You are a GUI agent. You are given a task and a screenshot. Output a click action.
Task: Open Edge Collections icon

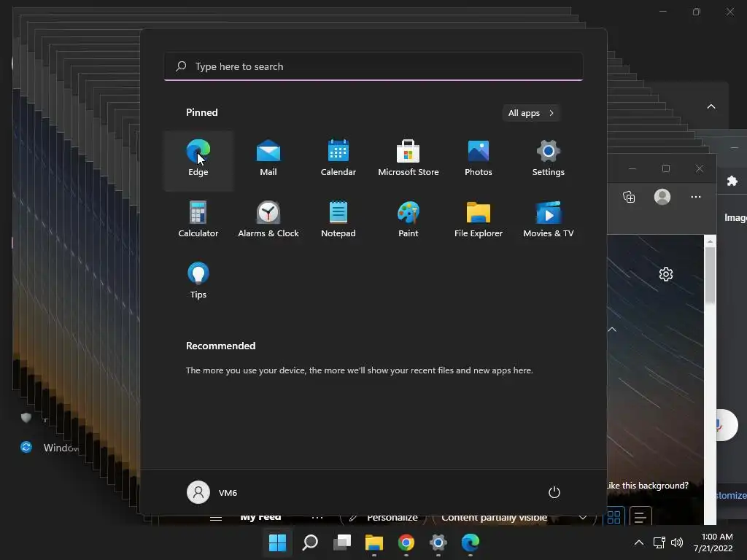(629, 197)
